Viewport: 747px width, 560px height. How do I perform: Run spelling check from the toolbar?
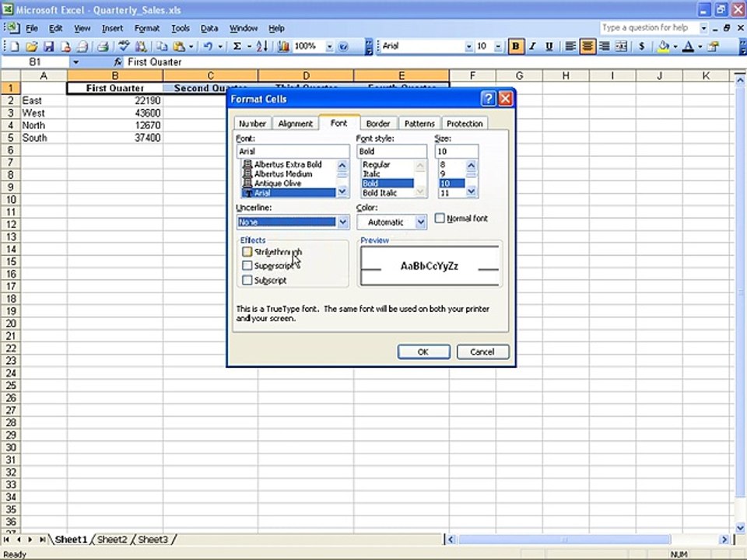point(124,46)
